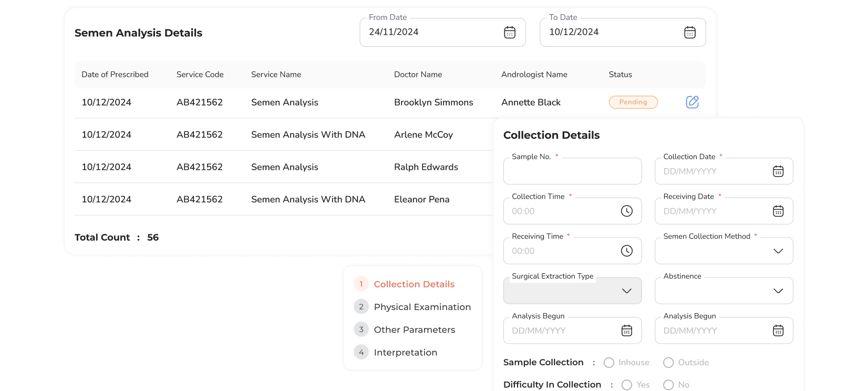Image resolution: width=868 pixels, height=391 pixels.
Task: Select Outside for Sample Collection
Action: 668,363
